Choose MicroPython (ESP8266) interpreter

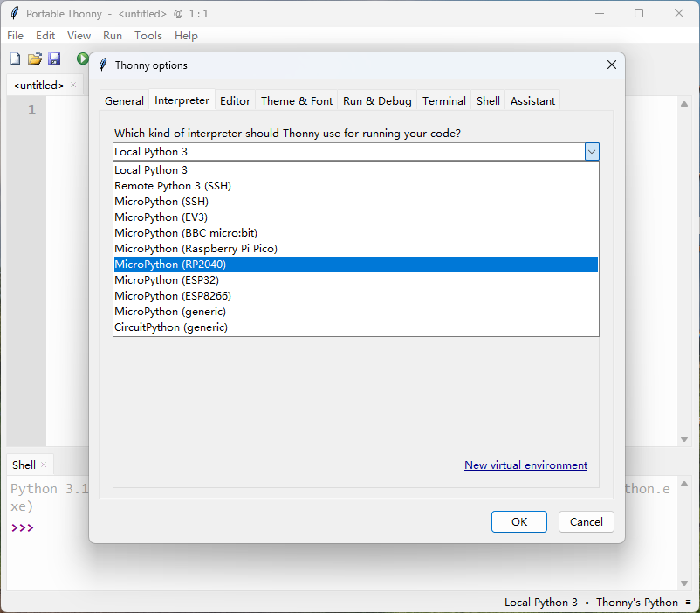click(356, 296)
